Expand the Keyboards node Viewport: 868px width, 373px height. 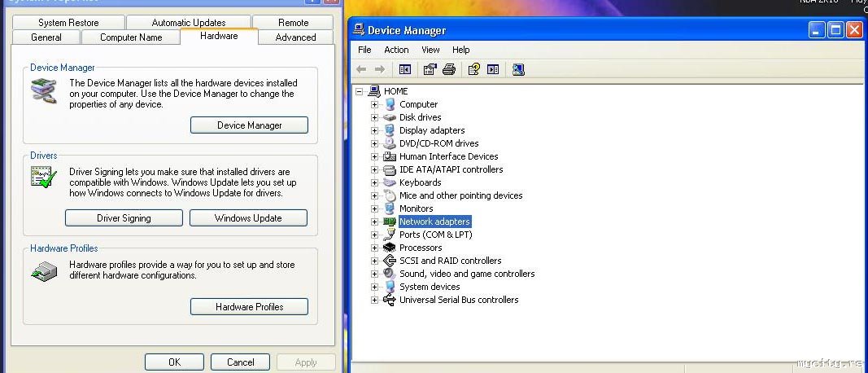(375, 182)
